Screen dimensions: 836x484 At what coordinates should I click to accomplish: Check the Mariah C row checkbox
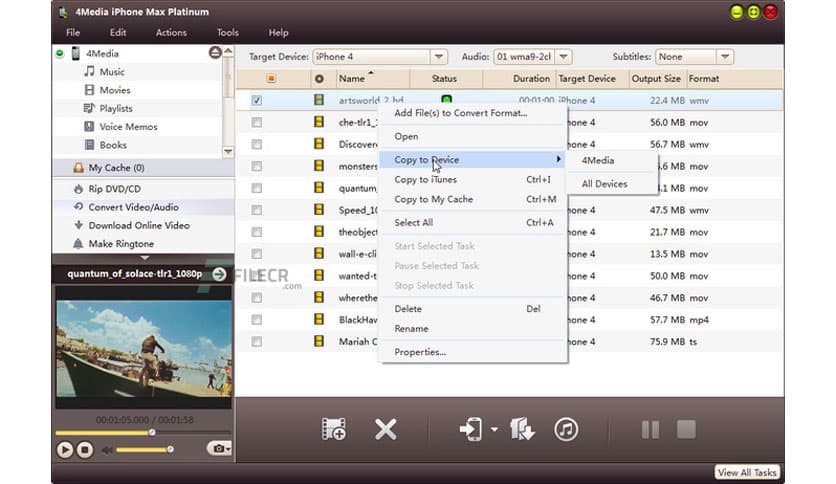[256, 342]
